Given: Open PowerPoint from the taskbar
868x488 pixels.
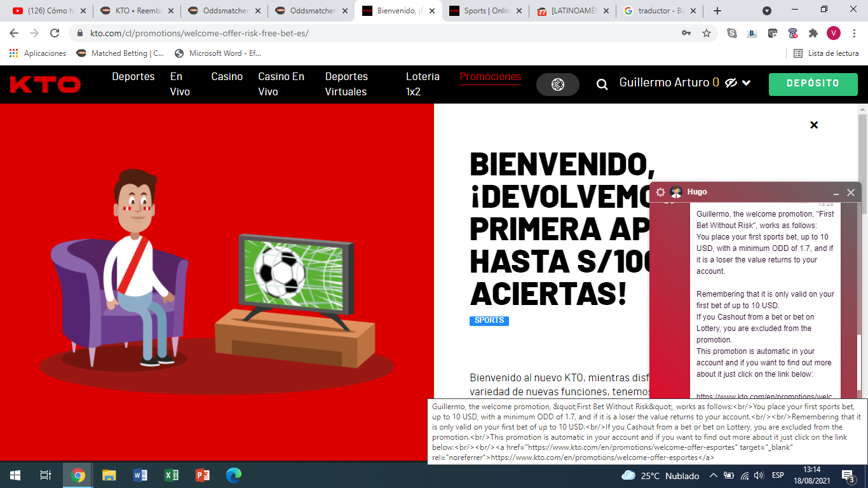Looking at the screenshot, I should click(203, 475).
